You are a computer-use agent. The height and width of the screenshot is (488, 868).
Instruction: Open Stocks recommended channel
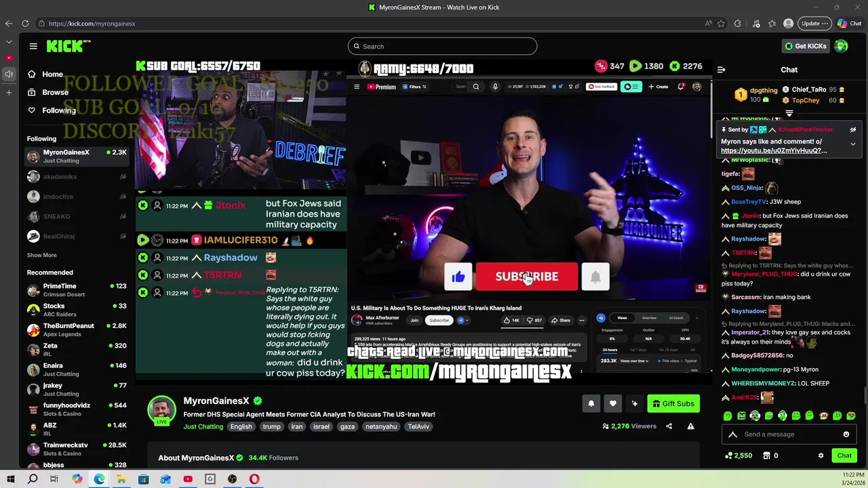(77, 310)
